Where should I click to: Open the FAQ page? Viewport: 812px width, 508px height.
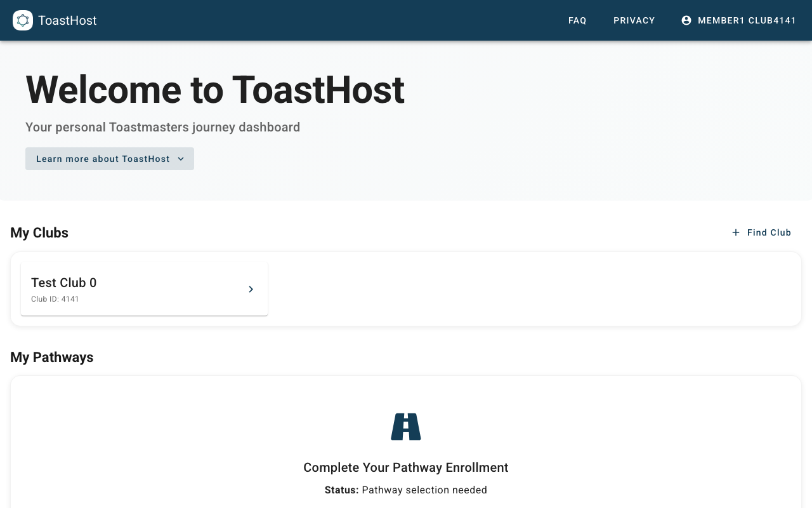pyautogui.click(x=577, y=20)
